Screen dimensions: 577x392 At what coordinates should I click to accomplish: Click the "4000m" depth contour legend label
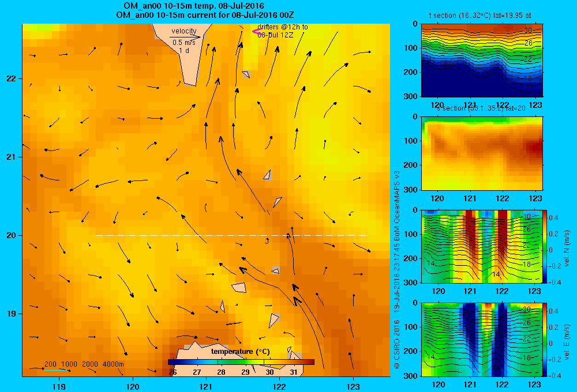click(113, 364)
